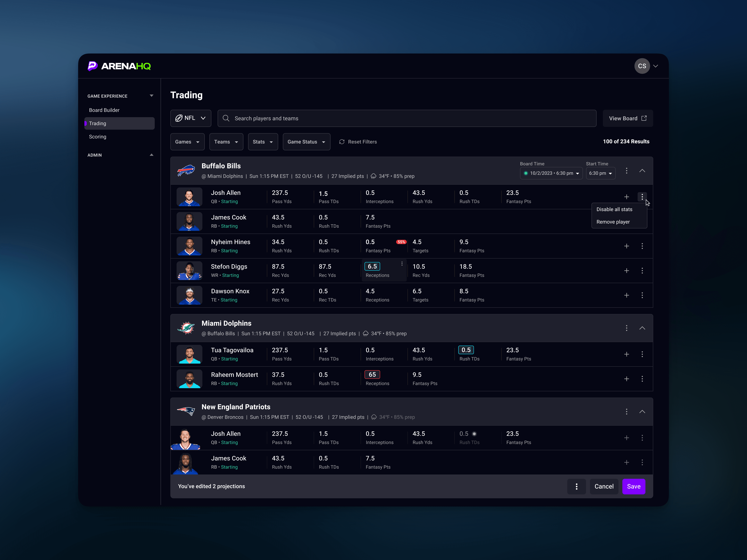Open more options for Nyheim Hines
Screen dimensions: 747x560
click(642, 246)
